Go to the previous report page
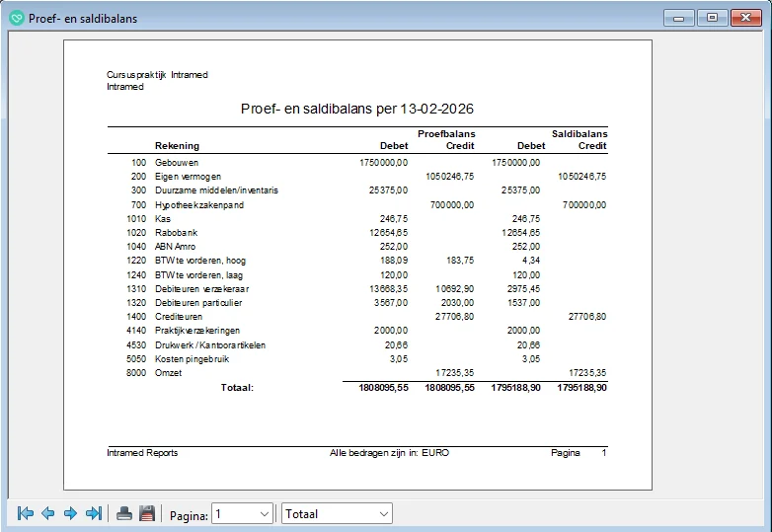The width and height of the screenshot is (772, 532). click(47, 513)
